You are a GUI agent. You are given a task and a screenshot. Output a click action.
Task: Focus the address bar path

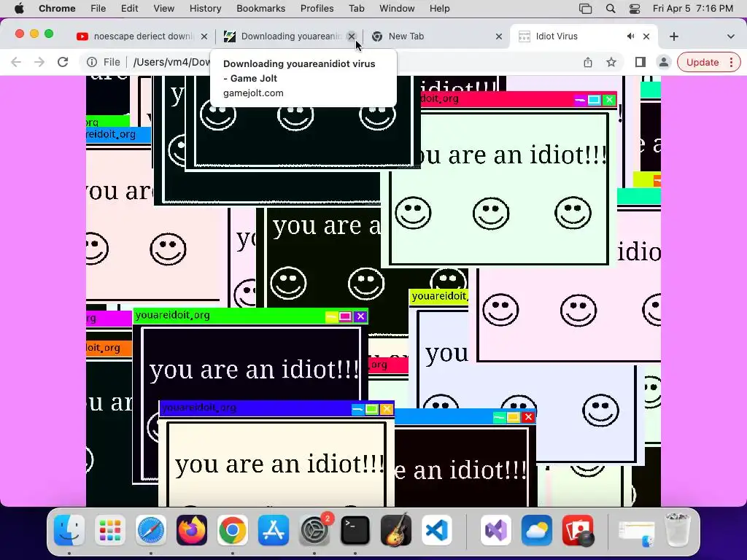point(171,63)
